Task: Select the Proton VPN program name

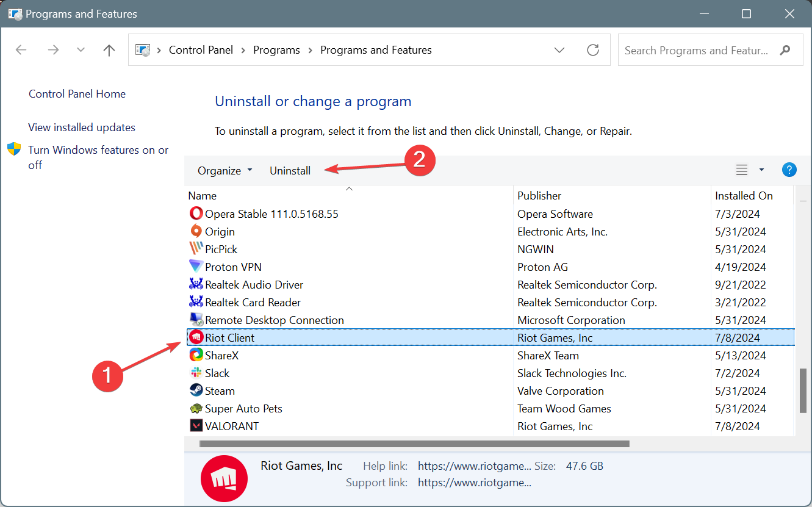Action: point(233,267)
